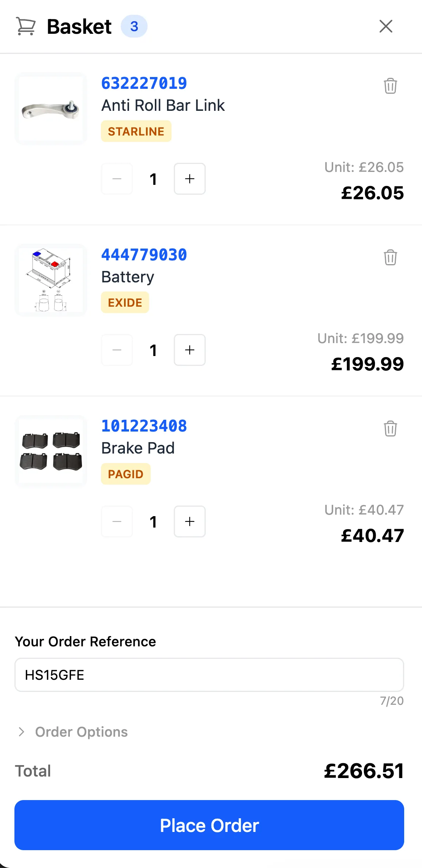Open part number 444779030 link
Screen dimensions: 422x868
click(x=144, y=255)
